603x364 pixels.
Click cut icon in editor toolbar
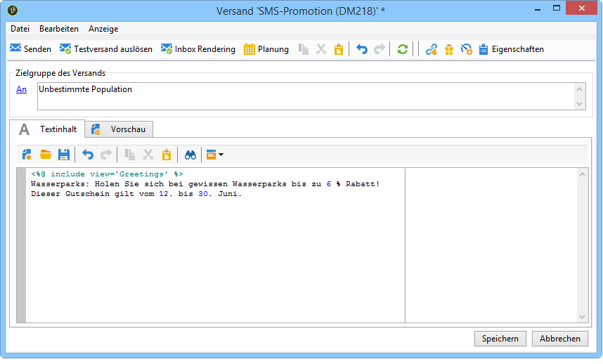[x=148, y=155]
